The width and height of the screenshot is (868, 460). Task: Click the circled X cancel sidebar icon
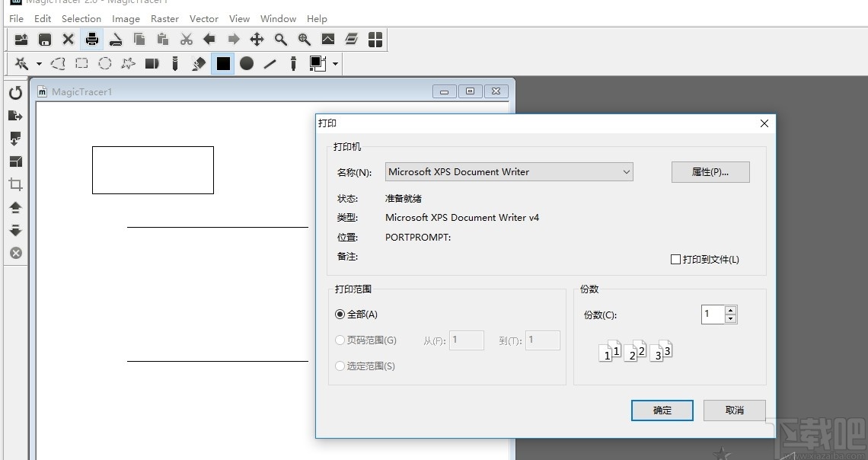15,253
